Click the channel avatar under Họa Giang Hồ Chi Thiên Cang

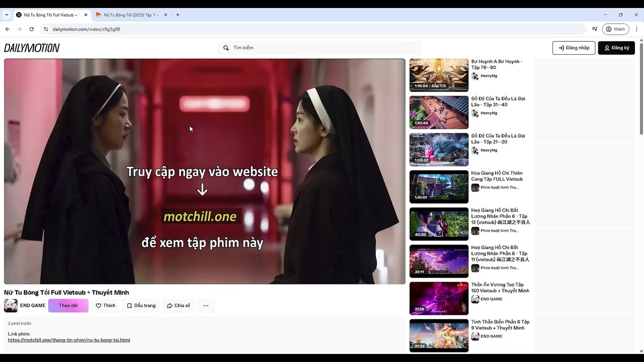(x=475, y=188)
